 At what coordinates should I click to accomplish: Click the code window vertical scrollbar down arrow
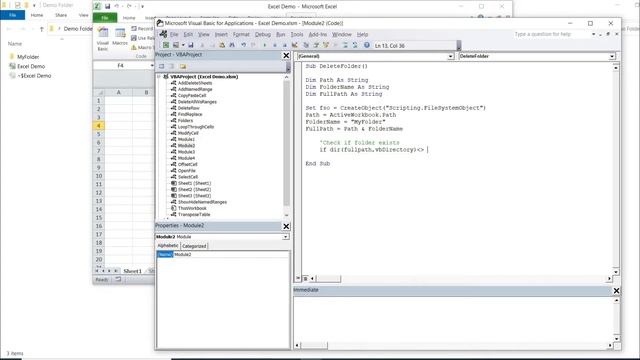(x=616, y=271)
